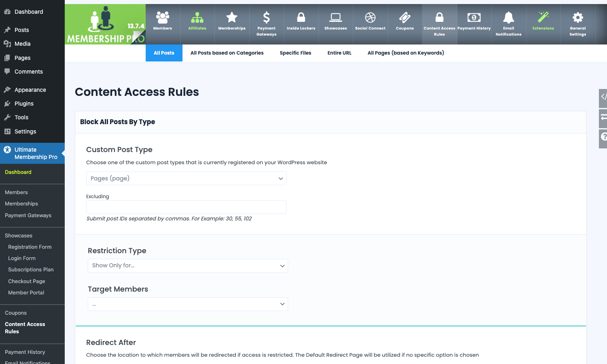This screenshot has width=607, height=364.
Task: Open General Settings gear icon
Action: click(578, 17)
